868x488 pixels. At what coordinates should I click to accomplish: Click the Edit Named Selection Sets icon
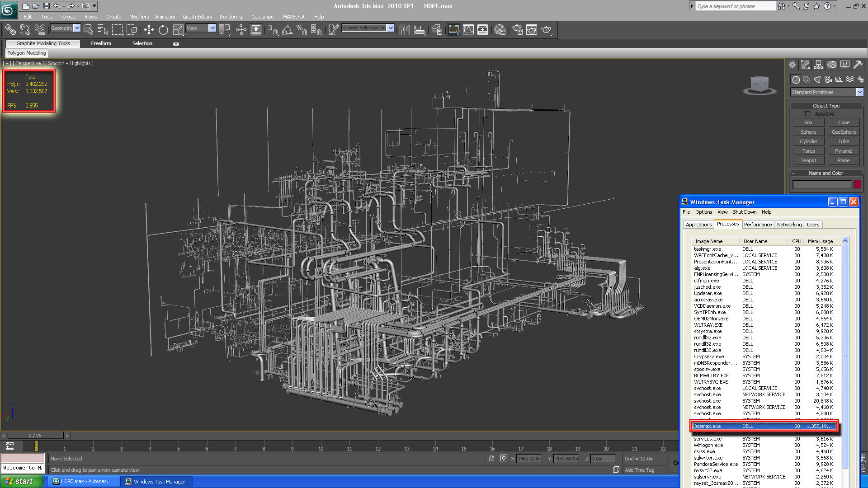pos(333,30)
